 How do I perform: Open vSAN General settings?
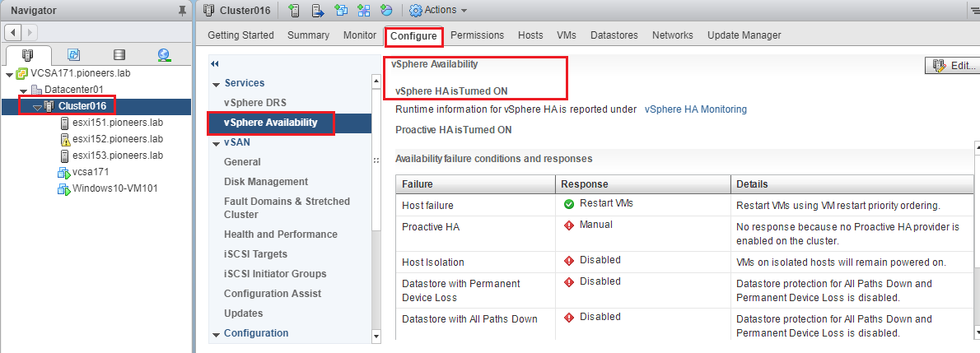242,162
